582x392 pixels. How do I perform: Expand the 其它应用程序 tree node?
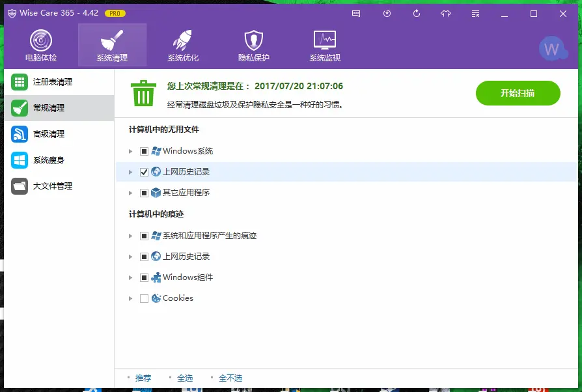(x=130, y=193)
